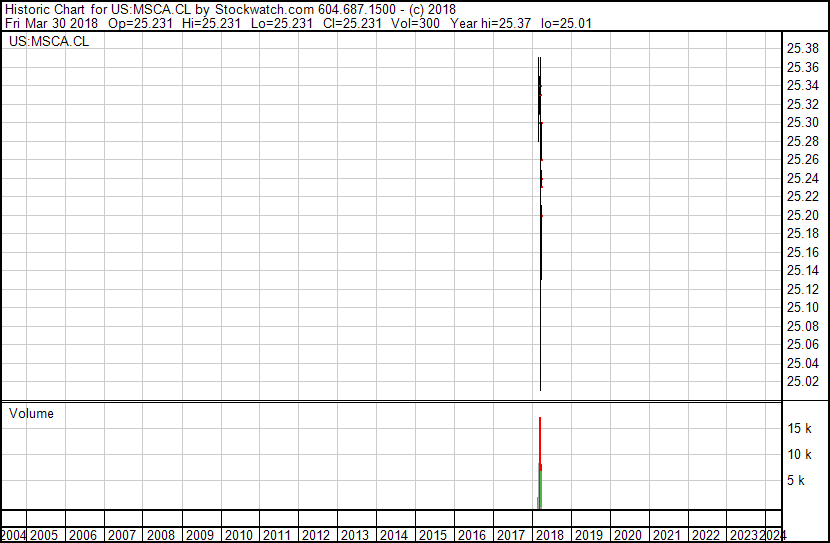Screen dimensions: 830x543
Task: Click the black price bar line in 2018
Action: 540,222
